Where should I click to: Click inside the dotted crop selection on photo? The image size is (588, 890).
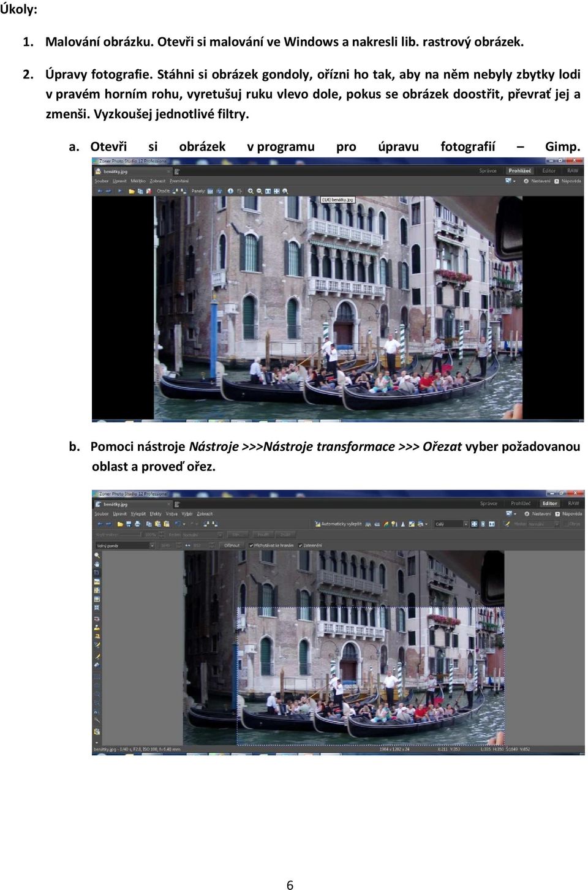point(371,676)
